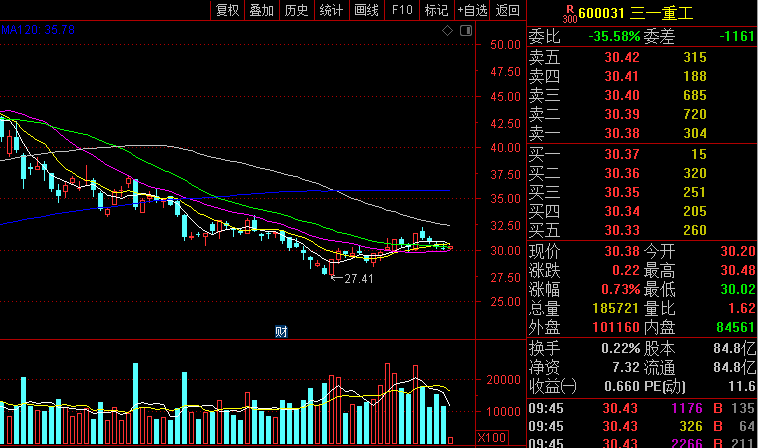Select 卖二 price 30.39
This screenshot has height=448, width=758.
622,114
